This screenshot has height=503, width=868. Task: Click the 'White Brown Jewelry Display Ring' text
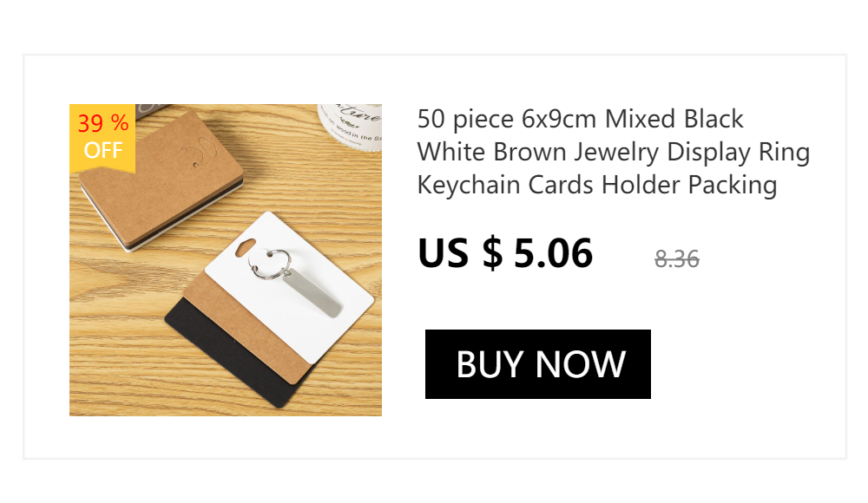pos(614,153)
